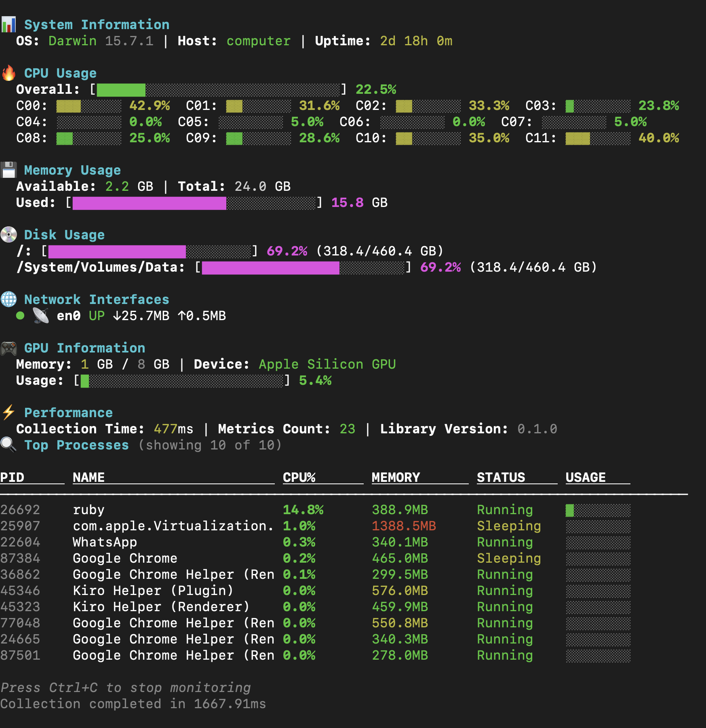Click the "com.apple.Virtualization." process name

(174, 526)
